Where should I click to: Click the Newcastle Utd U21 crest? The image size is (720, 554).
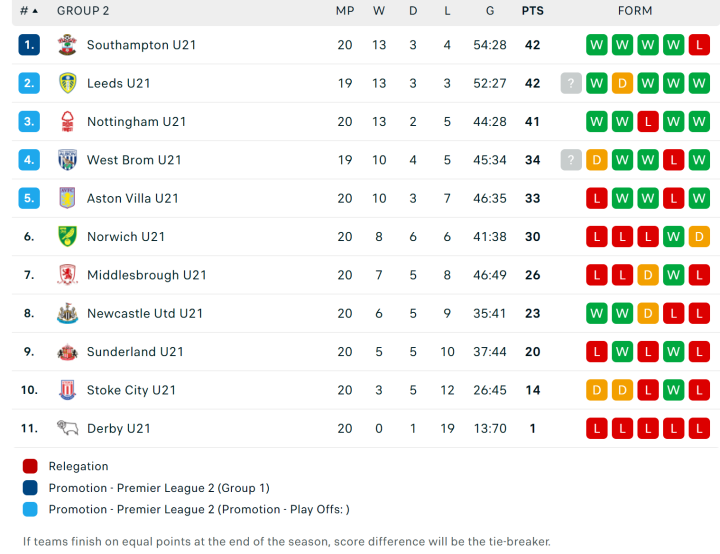[x=67, y=314]
